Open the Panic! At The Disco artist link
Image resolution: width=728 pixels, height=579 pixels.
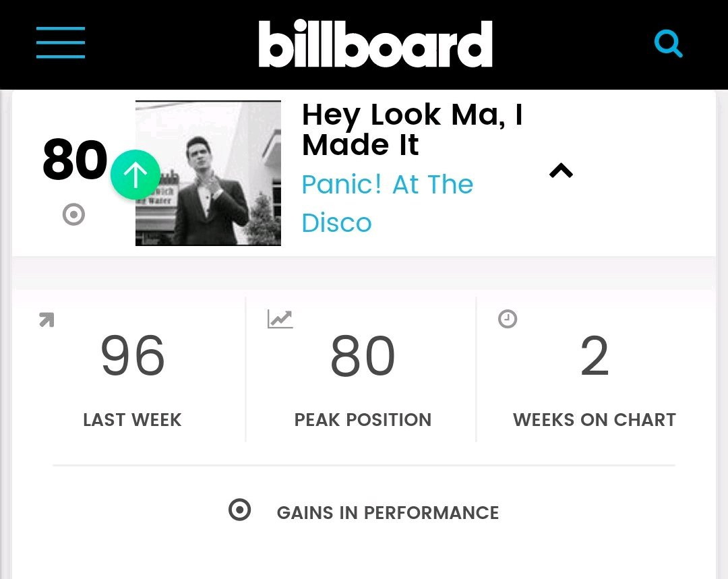point(388,204)
